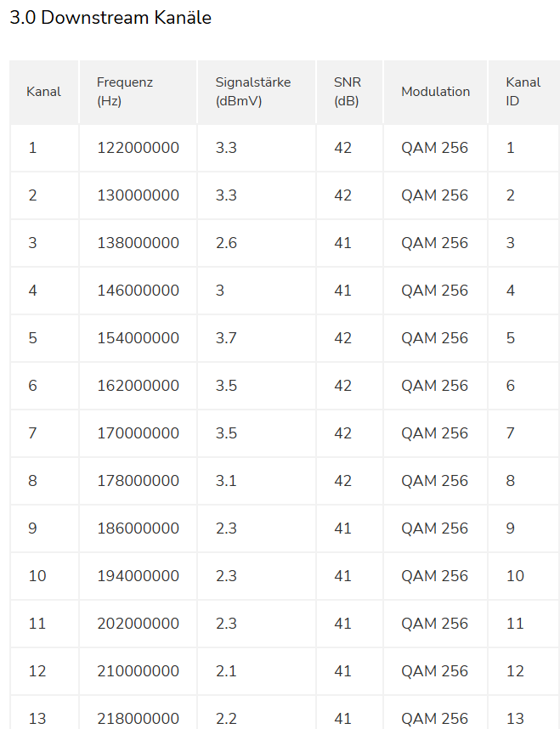Click the 'Frequenz (Hz)' column header
The width and height of the screenshot is (560, 729).
tap(124, 92)
